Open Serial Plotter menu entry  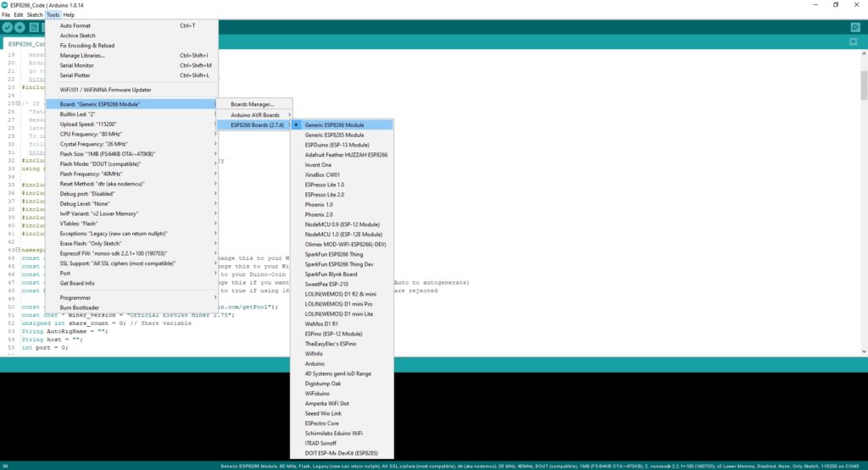(x=131, y=75)
